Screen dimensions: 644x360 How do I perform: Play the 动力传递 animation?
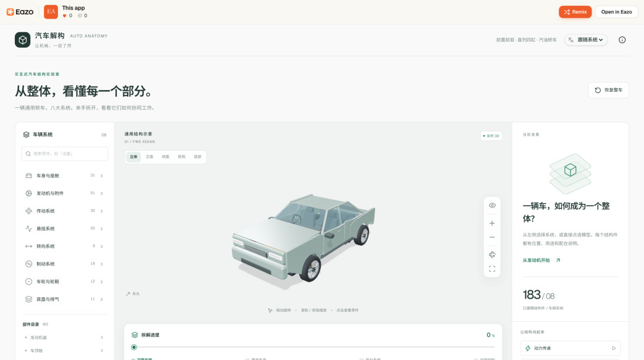(x=570, y=348)
